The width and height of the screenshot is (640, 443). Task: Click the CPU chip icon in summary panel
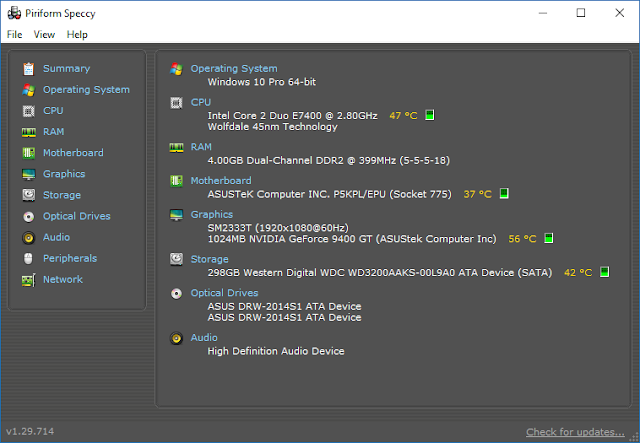[x=176, y=103]
